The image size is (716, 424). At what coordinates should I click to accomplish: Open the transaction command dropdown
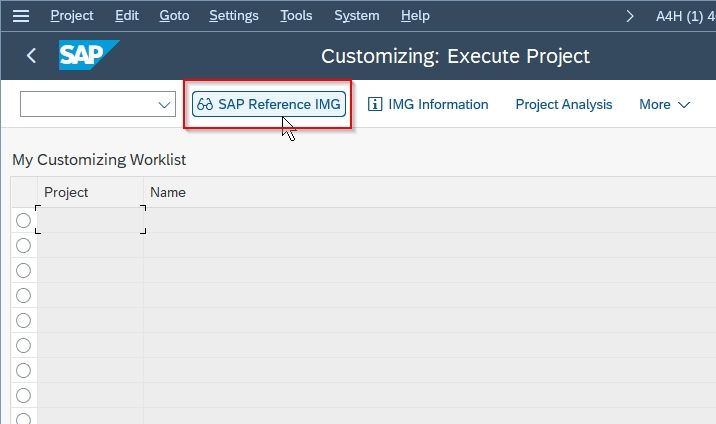[x=163, y=105]
